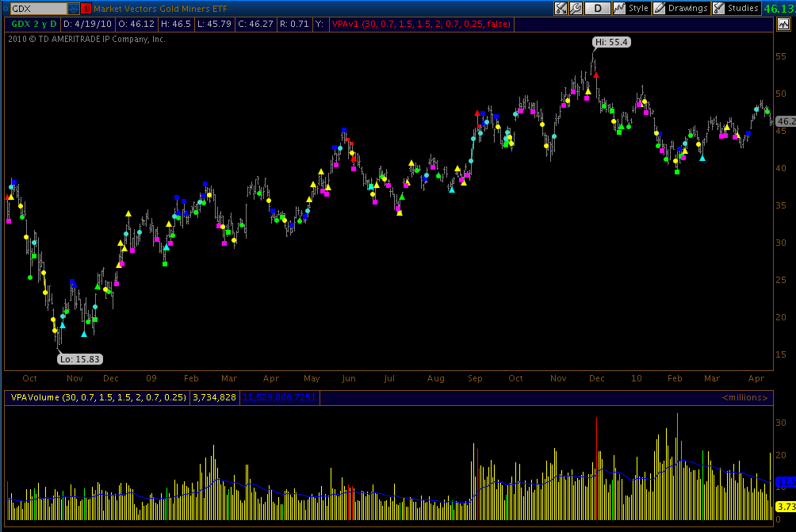
Task: Click the 'H: 46.5' high value
Action: tap(176, 24)
